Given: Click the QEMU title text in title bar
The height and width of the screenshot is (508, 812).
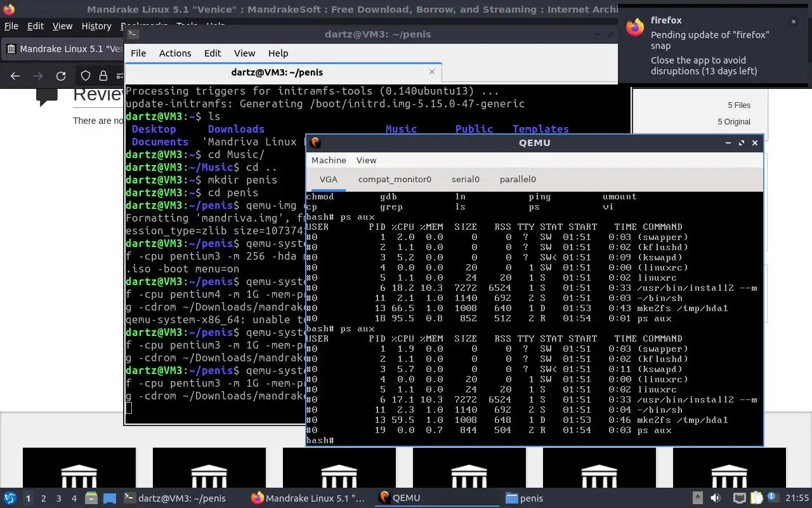Looking at the screenshot, I should point(534,143).
